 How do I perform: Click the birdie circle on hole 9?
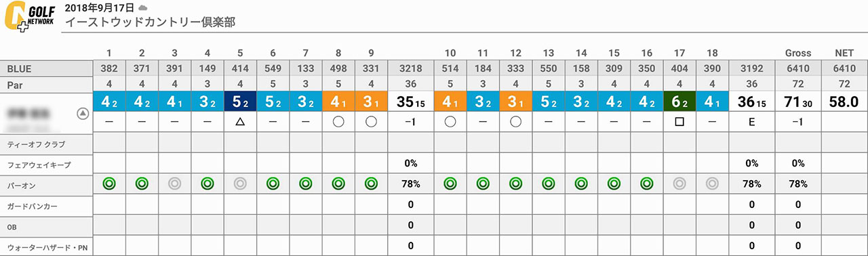370,124
